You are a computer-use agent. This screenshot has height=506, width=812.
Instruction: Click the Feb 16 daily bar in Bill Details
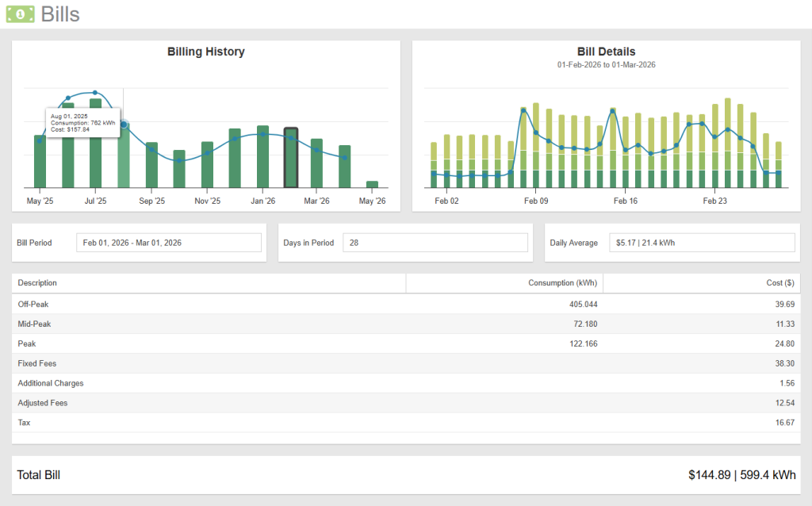pos(626,151)
